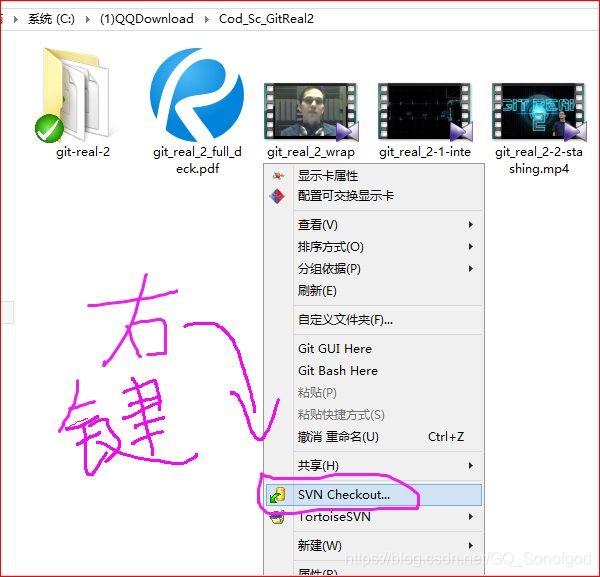600x577 pixels.
Task: Open breadcrumb arrow before 系统 (C:)
Action: point(16,19)
